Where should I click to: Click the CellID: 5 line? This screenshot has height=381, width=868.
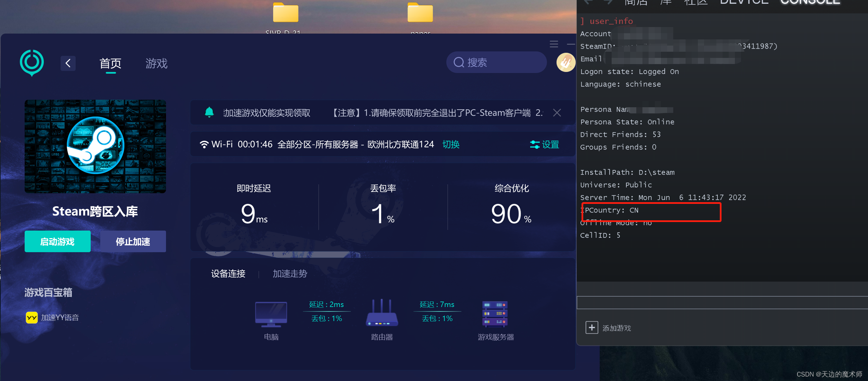[600, 235]
